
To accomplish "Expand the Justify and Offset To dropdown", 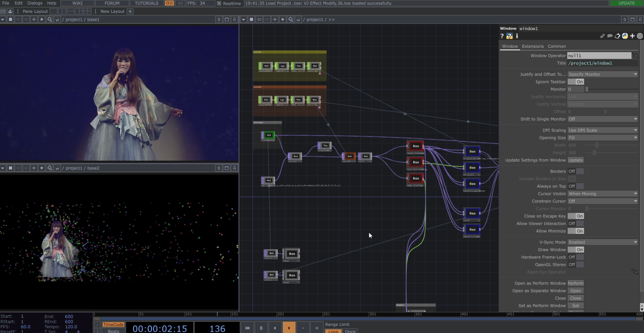I will [602, 74].
